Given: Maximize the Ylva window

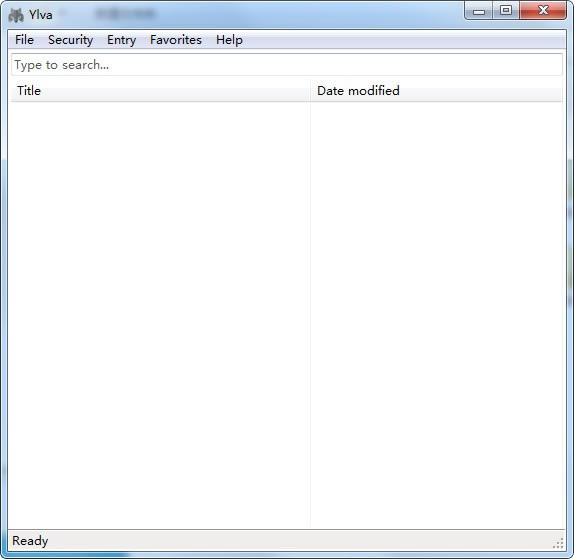Looking at the screenshot, I should tap(506, 11).
